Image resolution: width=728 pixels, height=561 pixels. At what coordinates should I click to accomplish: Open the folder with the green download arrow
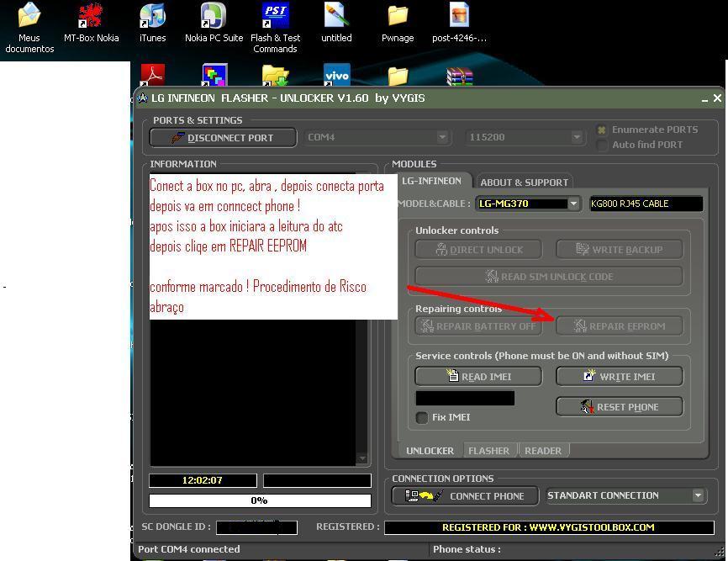(276, 75)
